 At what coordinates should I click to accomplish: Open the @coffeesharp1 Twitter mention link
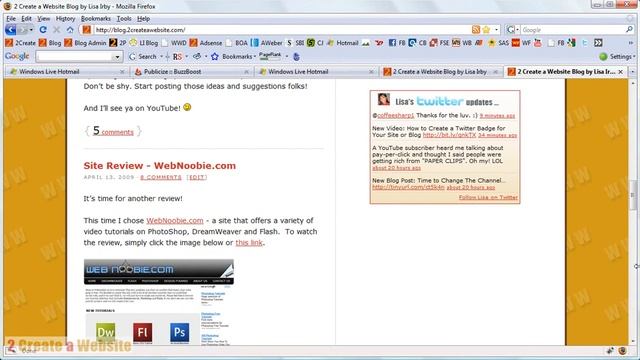point(395,116)
